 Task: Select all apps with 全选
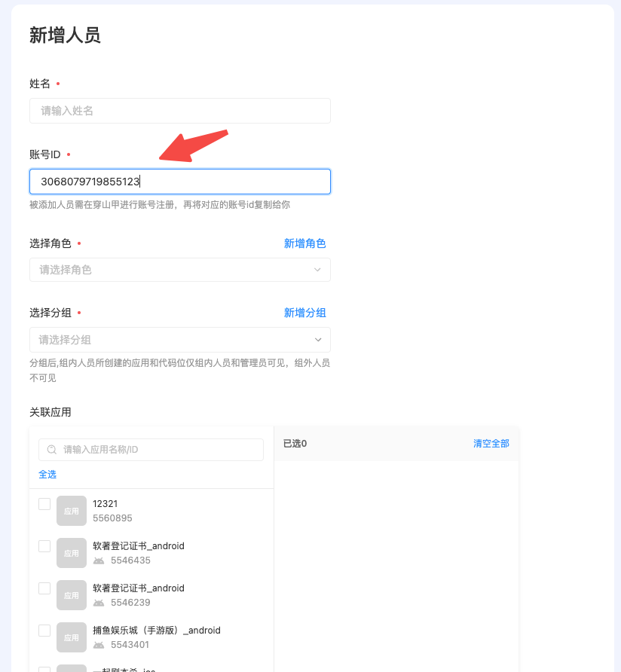[x=47, y=475]
